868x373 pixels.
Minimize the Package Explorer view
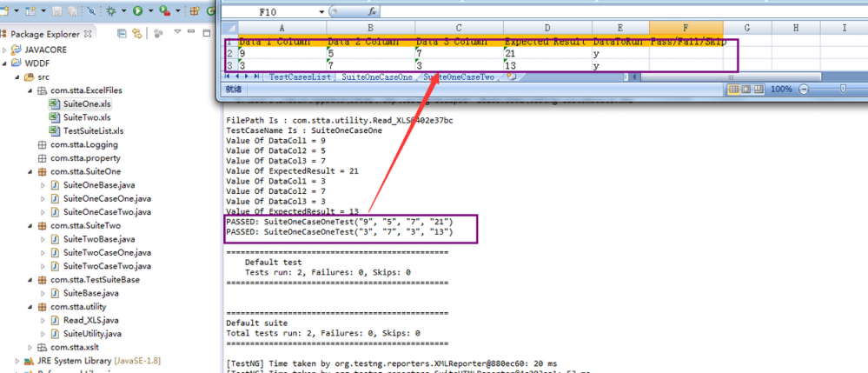click(x=191, y=32)
